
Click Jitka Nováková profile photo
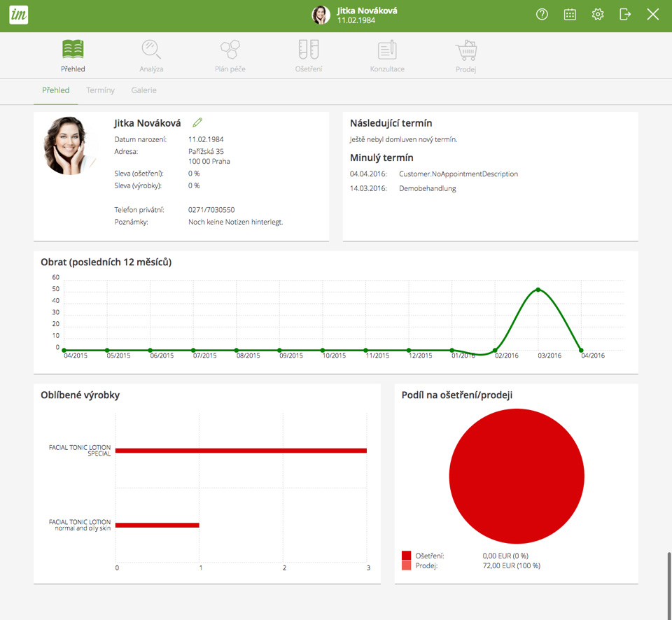coord(70,146)
